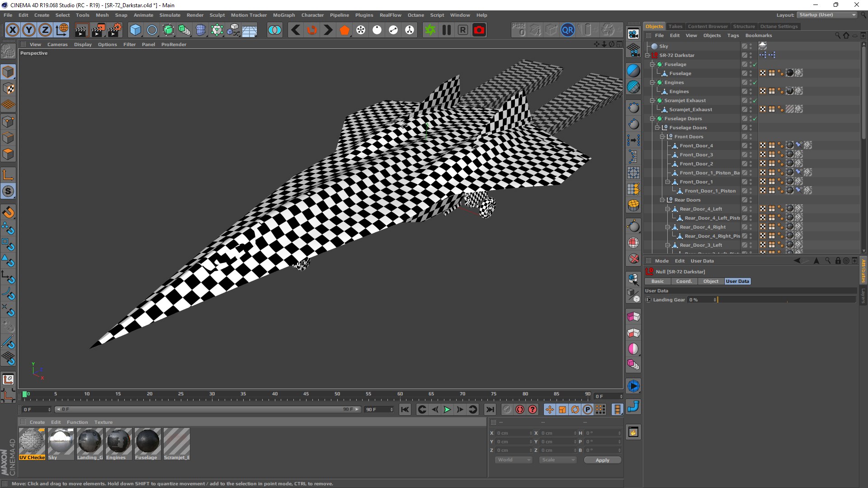
Task: Click the keyframe selection question mark icon
Action: pyautogui.click(x=533, y=409)
